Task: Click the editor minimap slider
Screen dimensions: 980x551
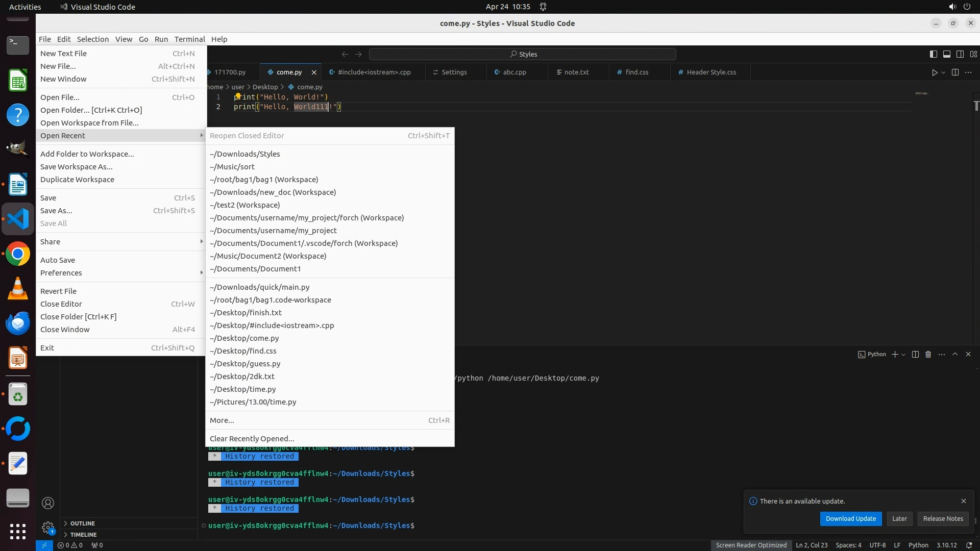Action: click(x=921, y=94)
